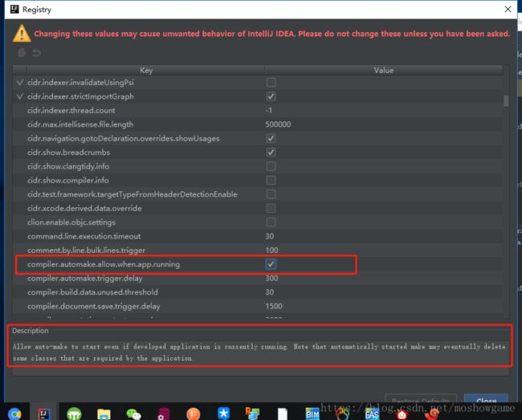Select cidr.show.breadcrumbs key text
The height and width of the screenshot is (420, 522).
pos(68,152)
